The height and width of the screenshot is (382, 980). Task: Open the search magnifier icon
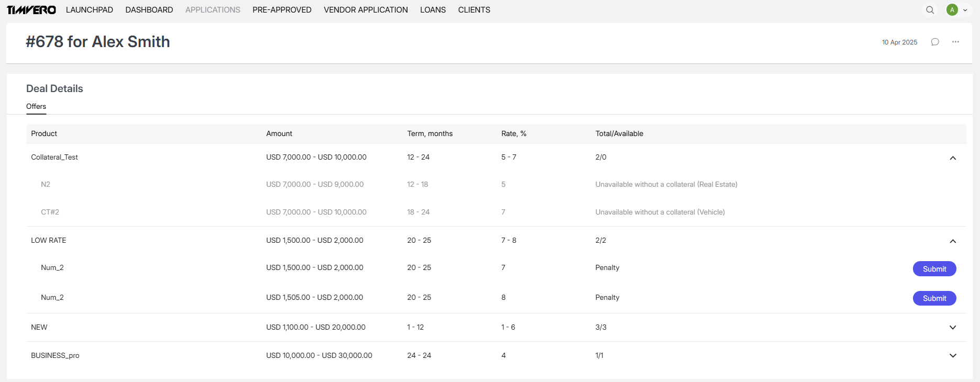pos(930,10)
